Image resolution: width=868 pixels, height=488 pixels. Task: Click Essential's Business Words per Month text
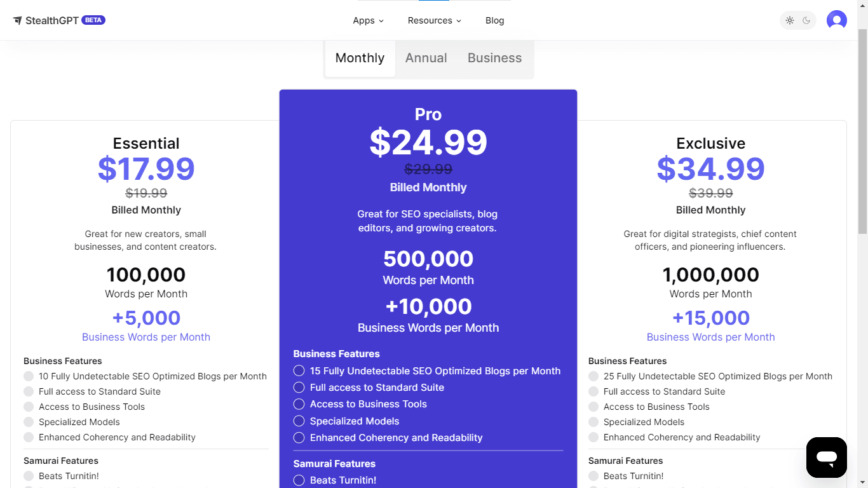point(146,337)
